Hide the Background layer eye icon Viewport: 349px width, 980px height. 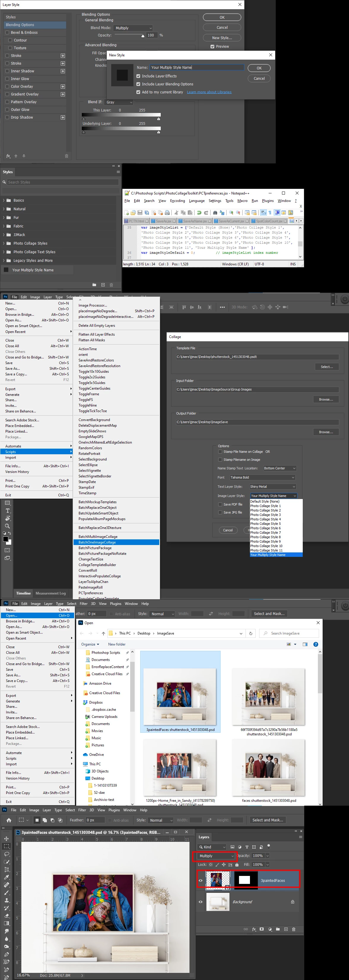click(200, 902)
